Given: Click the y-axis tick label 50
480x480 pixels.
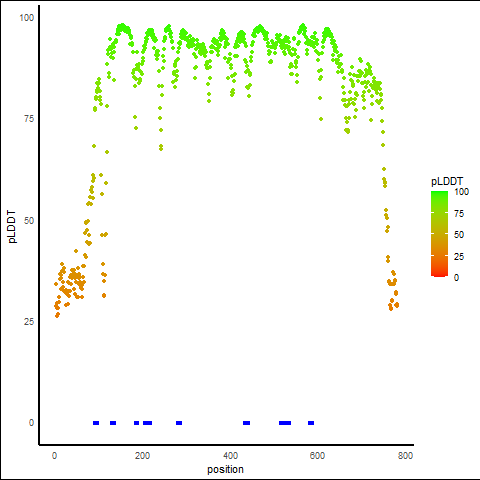Looking at the screenshot, I should (x=29, y=221).
